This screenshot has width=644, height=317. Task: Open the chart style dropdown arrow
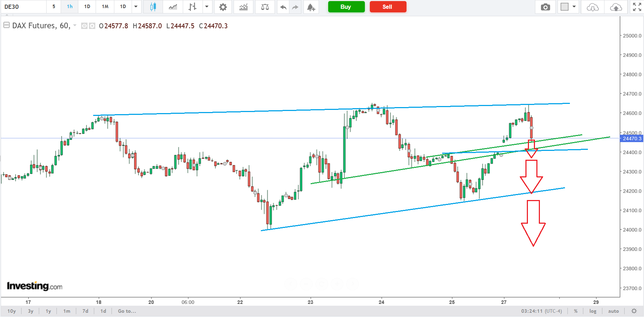coord(207,7)
